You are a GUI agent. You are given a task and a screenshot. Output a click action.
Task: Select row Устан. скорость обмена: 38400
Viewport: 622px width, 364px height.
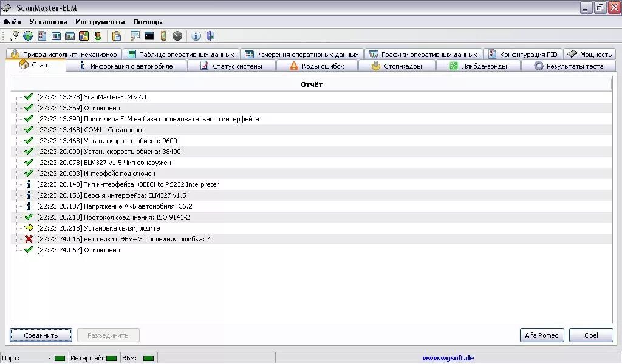312,152
